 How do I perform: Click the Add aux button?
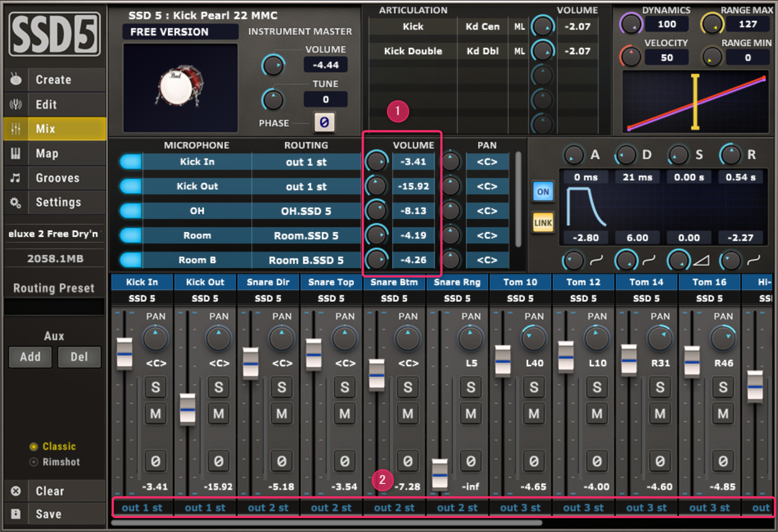click(x=30, y=357)
